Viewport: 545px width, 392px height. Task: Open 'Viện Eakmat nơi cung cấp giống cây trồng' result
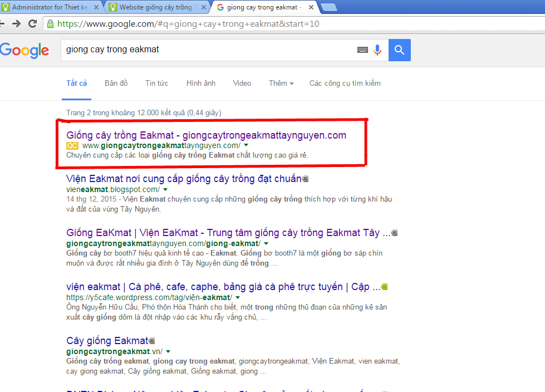(184, 179)
